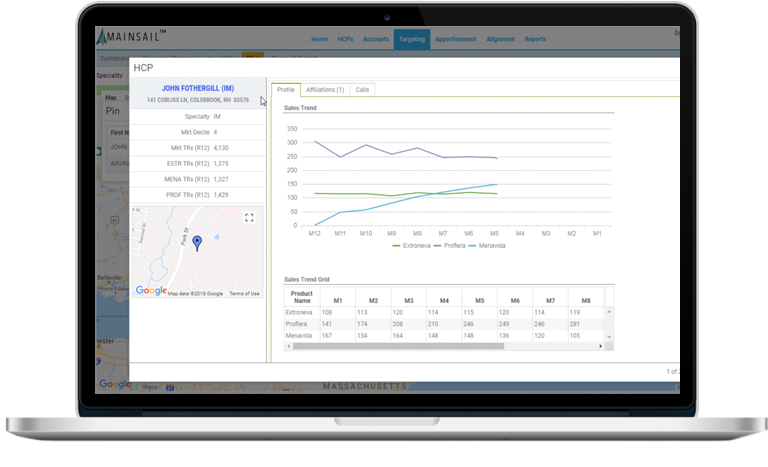Viewport: 768px width, 467px height.
Task: Click the John Fothergill (IM) name link
Action: (197, 88)
